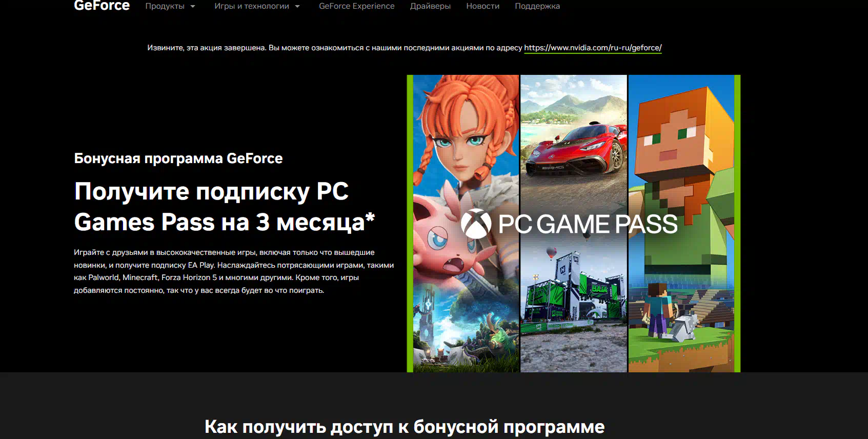Click the GeForce logo

coord(102,6)
